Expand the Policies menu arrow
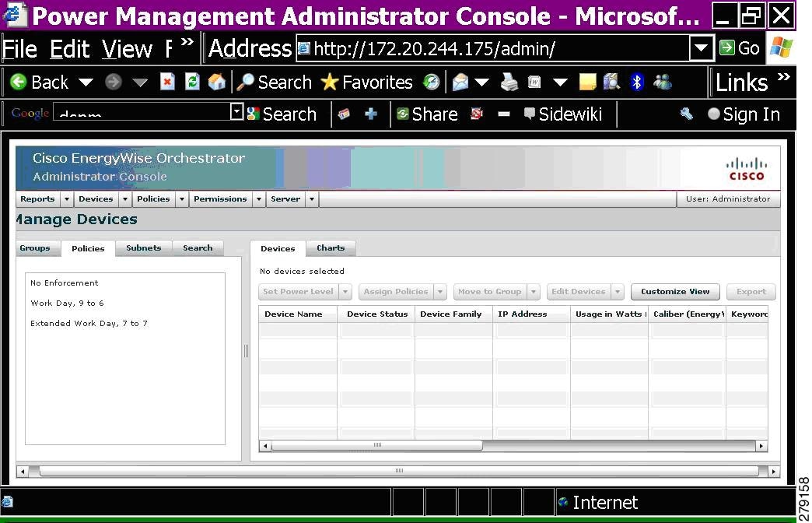Screen dimensions: 812x523 (182, 199)
